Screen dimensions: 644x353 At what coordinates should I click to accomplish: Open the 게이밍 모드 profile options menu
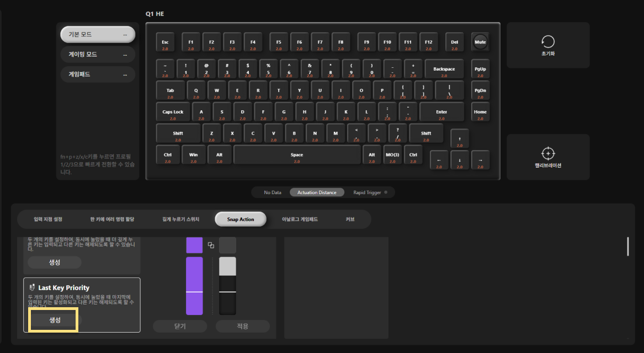[125, 55]
